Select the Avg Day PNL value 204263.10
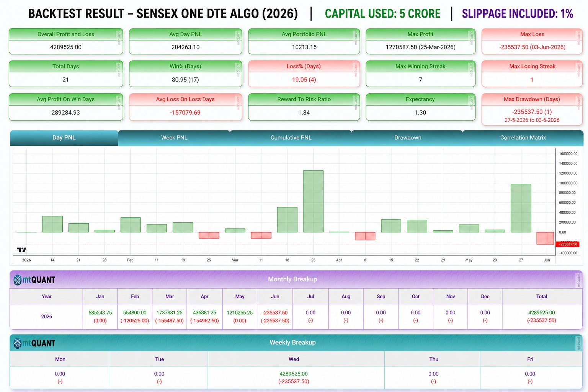This screenshot has width=588, height=392. click(185, 47)
